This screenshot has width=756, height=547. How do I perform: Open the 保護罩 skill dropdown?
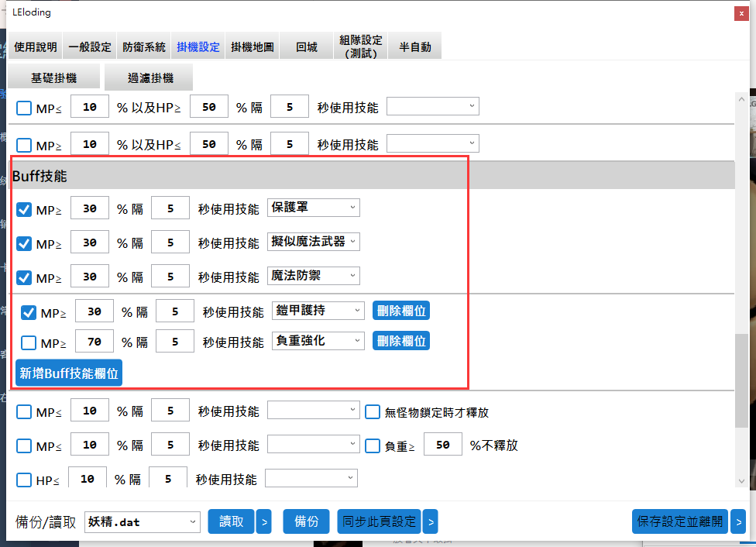click(x=314, y=208)
